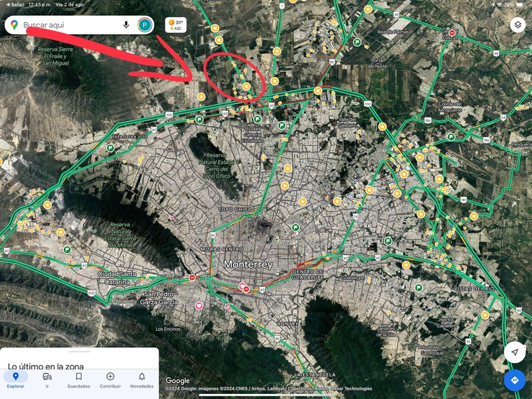Tap the Contry neighborhood label
The width and height of the screenshot is (532, 399).
click(288, 324)
